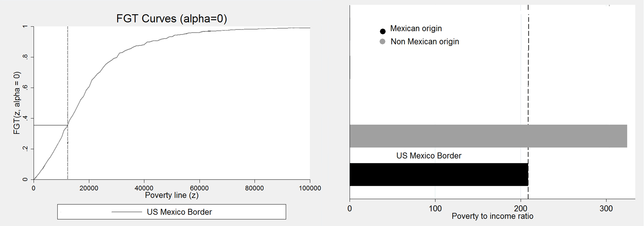Click the vertical dotted poverty line marker

click(68, 75)
